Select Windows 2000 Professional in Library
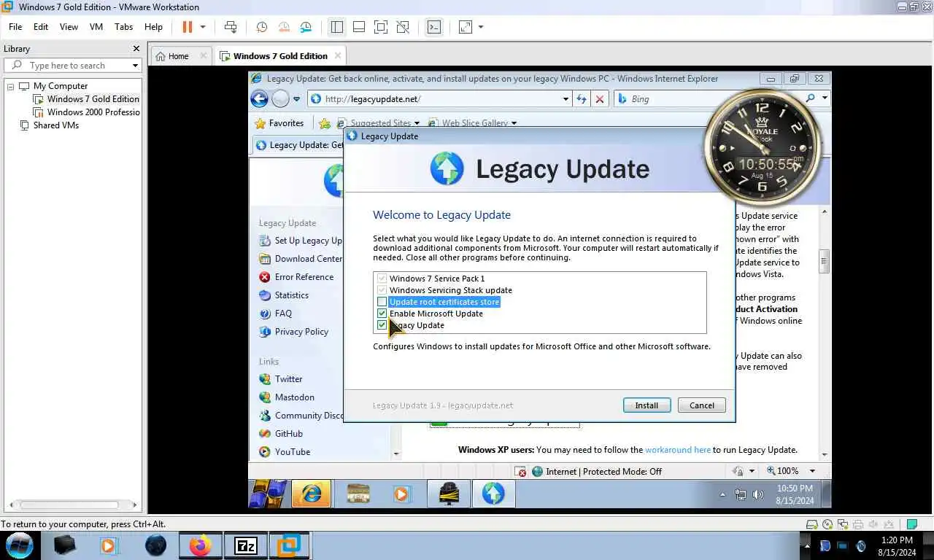Viewport: 934px width, 560px height. coord(87,112)
